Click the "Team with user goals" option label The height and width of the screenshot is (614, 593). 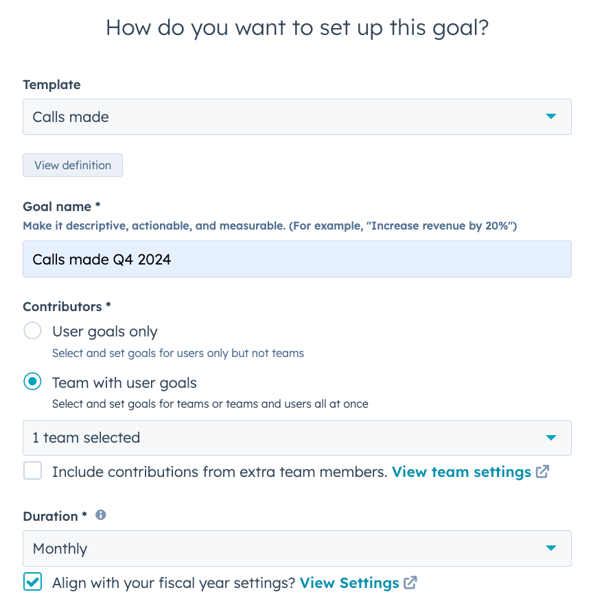coord(125,383)
